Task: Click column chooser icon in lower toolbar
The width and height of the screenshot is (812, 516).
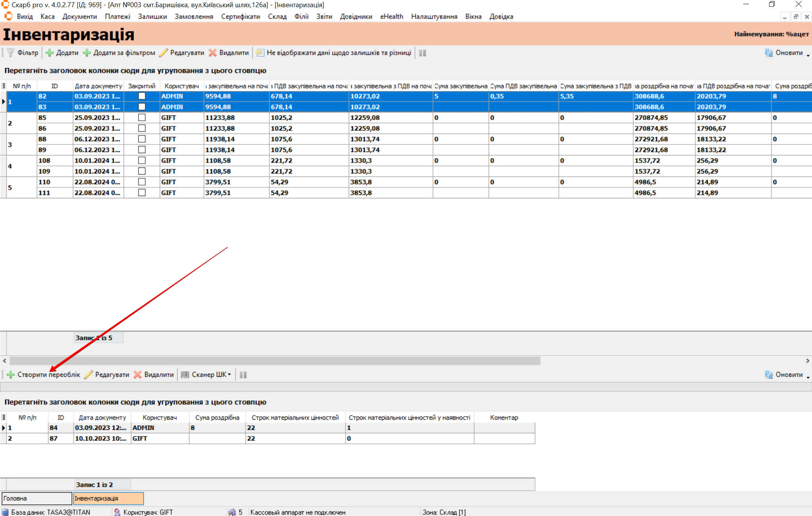Action: click(243, 374)
